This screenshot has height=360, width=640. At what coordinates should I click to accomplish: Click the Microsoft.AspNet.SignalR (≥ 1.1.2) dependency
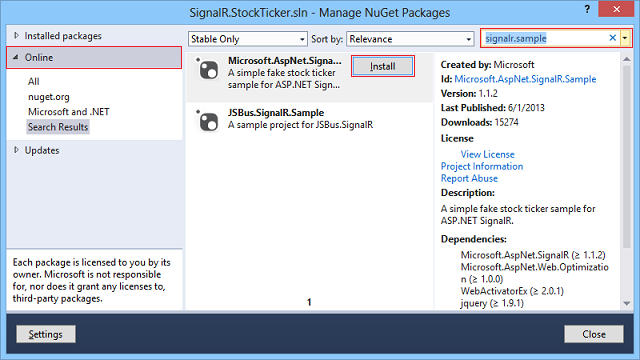point(533,255)
